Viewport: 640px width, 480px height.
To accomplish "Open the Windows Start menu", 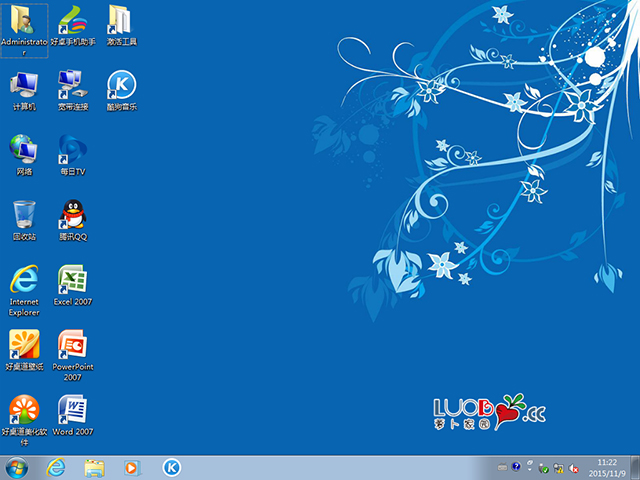I will click(17, 467).
